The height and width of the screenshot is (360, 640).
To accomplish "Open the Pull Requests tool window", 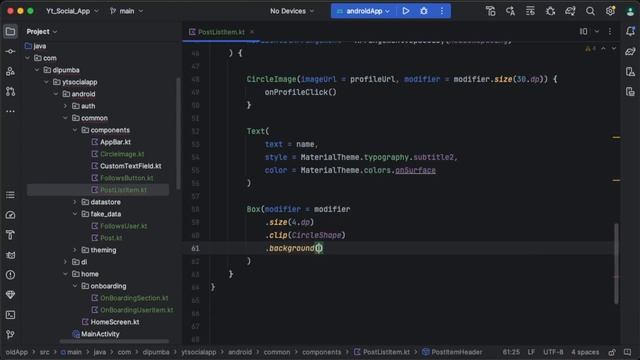I will [x=10, y=91].
